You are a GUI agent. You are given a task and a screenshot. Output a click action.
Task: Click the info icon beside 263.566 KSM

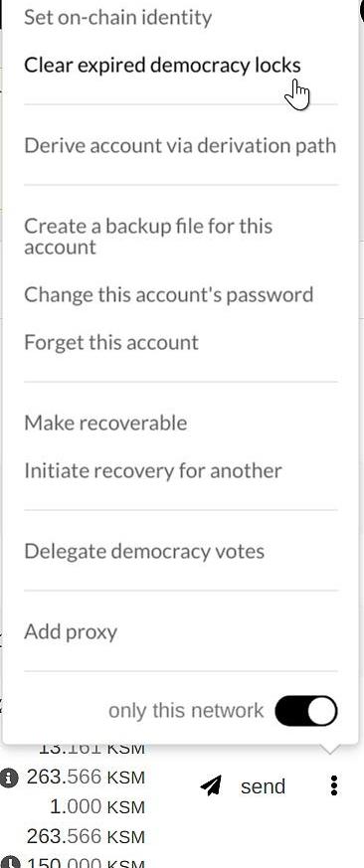[9, 778]
